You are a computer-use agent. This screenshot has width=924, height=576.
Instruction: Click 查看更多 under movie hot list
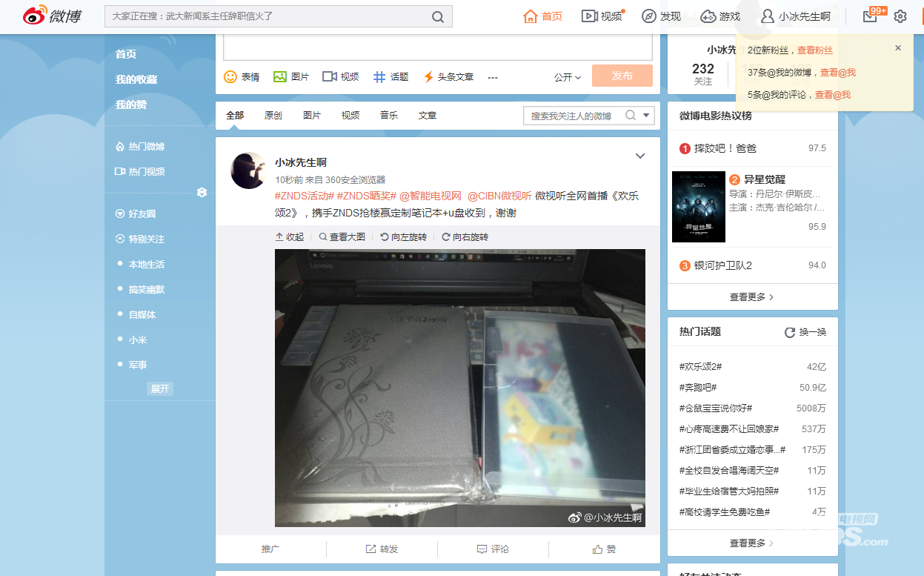tap(752, 297)
